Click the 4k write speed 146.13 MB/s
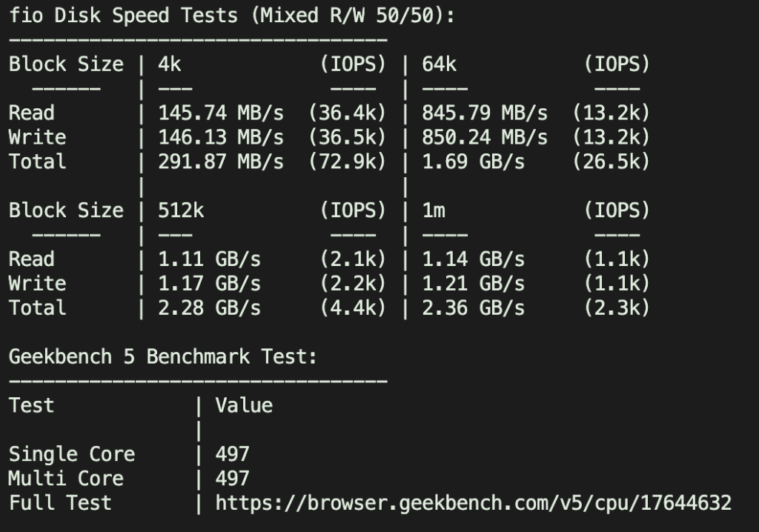Screen dimensions: 759x532 coord(220,137)
